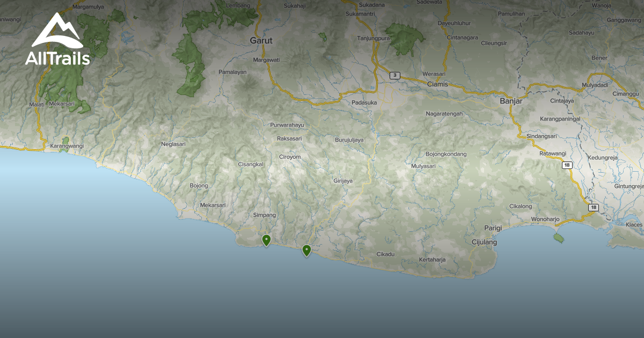
Task: Click the Mekarsari label near Bojong
Action: tap(213, 205)
